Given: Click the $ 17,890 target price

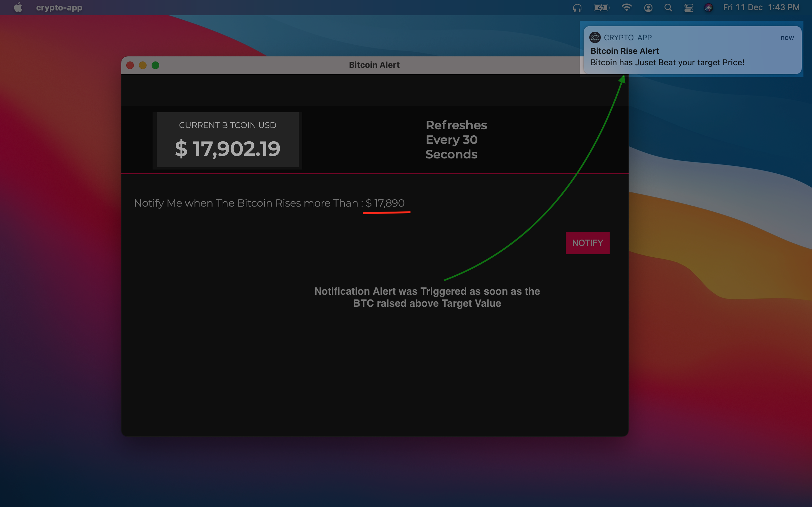Looking at the screenshot, I should coord(385,203).
